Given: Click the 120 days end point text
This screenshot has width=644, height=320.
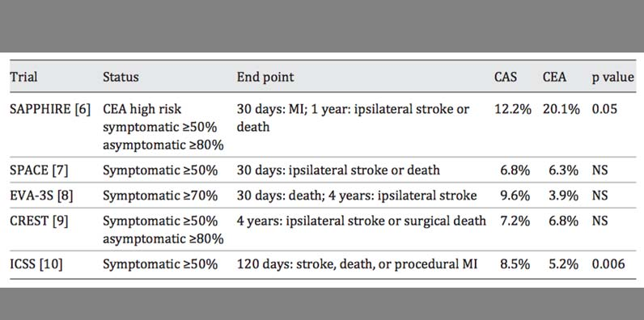Looking at the screenshot, I should (357, 264).
